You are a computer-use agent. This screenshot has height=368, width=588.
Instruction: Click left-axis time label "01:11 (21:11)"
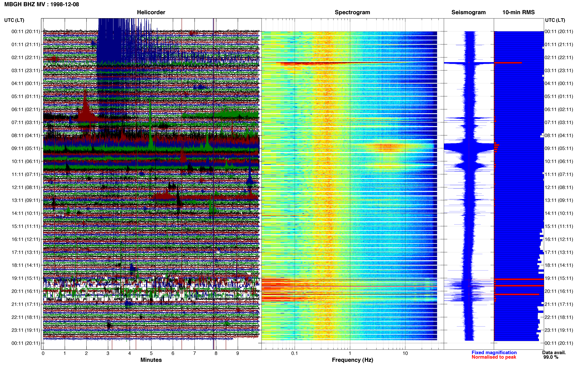pyautogui.click(x=26, y=45)
